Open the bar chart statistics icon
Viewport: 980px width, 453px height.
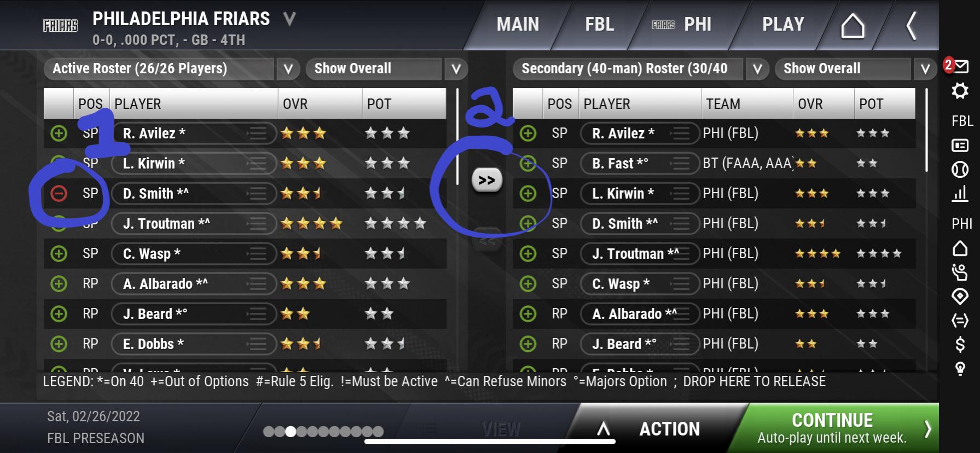coord(960,193)
